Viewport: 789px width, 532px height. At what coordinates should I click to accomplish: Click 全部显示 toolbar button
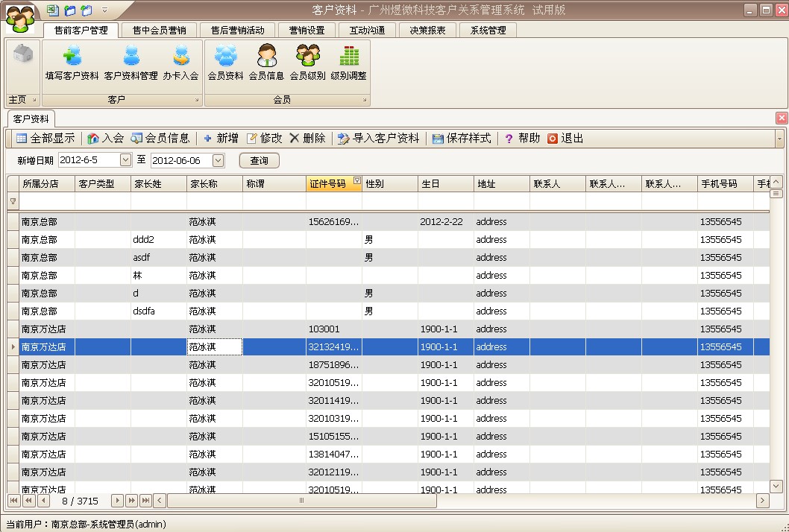45,139
